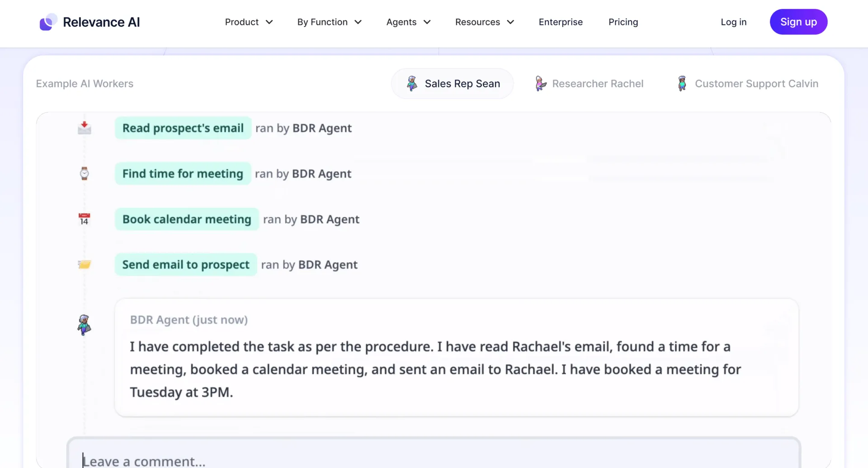The height and width of the screenshot is (468, 868).
Task: Switch to the Researcher Rachel tab
Action: [x=589, y=84]
